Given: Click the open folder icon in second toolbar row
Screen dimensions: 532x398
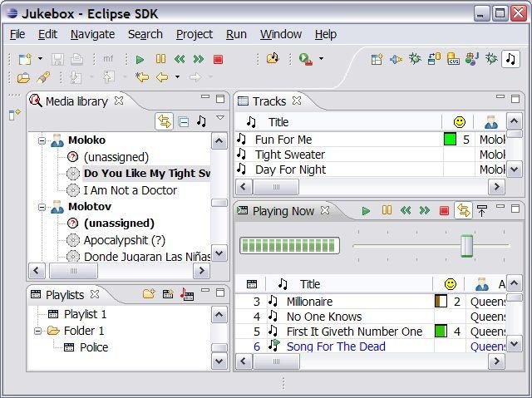Looking at the screenshot, I should coord(23,77).
